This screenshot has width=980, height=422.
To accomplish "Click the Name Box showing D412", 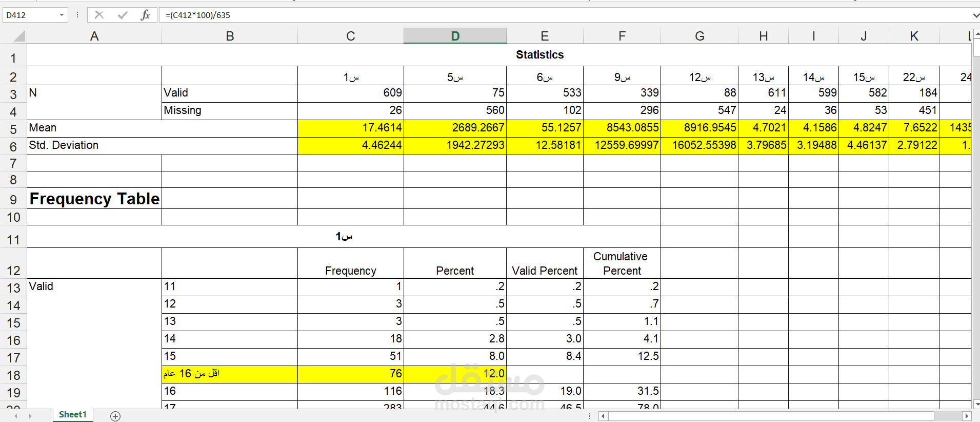I will pos(30,15).
